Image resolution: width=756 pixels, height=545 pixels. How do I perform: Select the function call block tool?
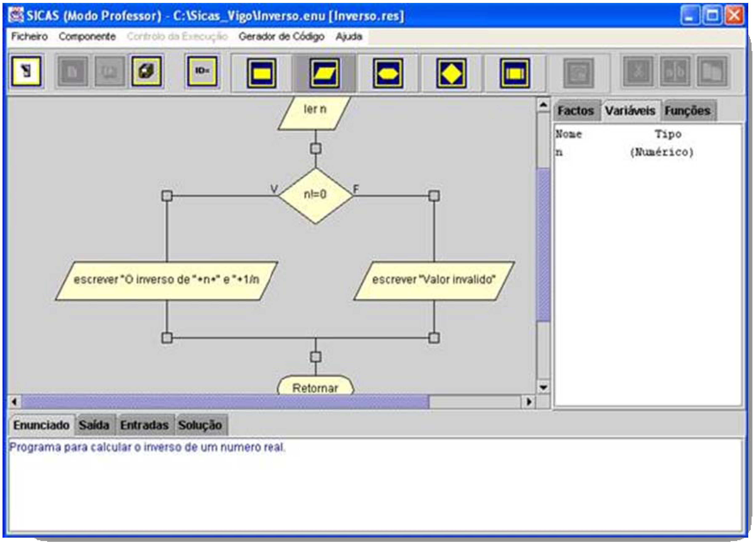(514, 73)
